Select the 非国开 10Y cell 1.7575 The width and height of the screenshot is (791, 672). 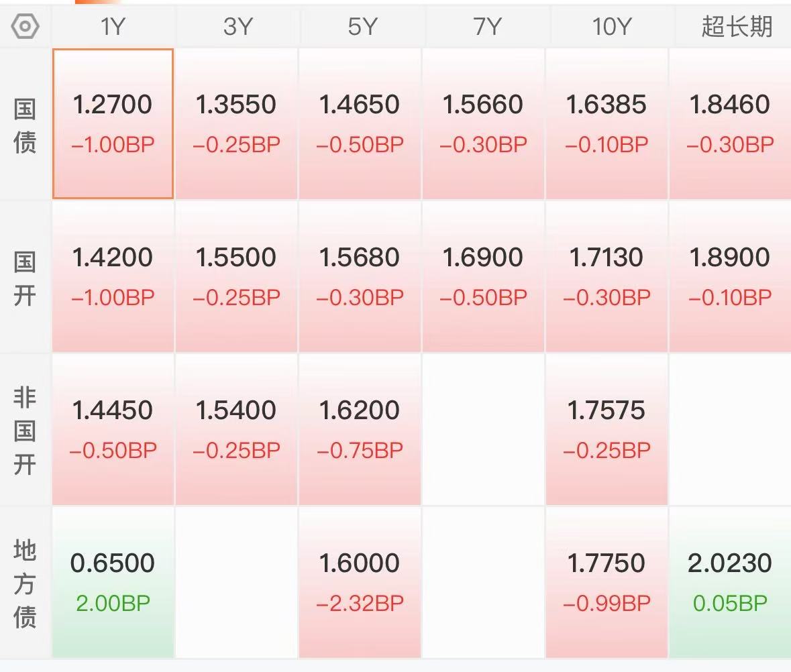[x=607, y=429]
